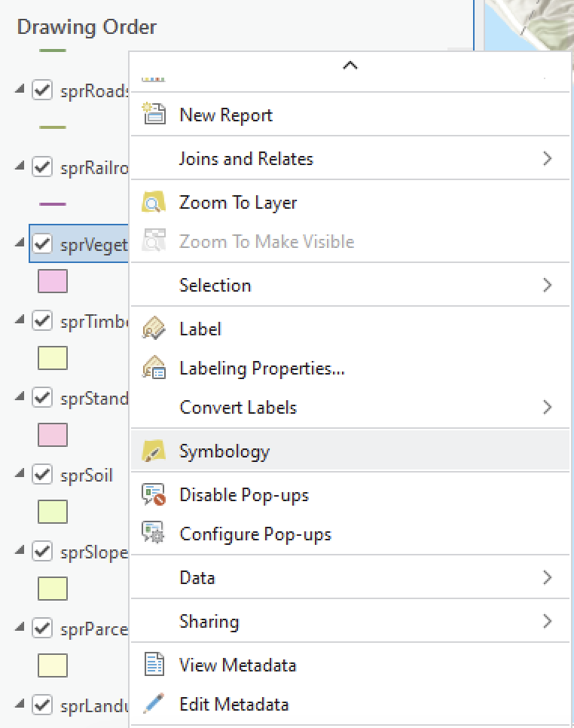Collapse the sprSoil layer tree arrow

[19, 475]
